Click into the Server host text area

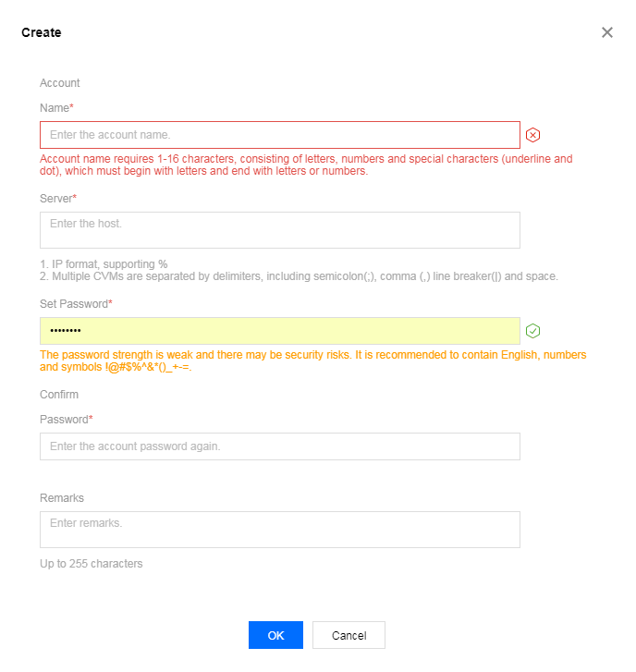pos(280,230)
